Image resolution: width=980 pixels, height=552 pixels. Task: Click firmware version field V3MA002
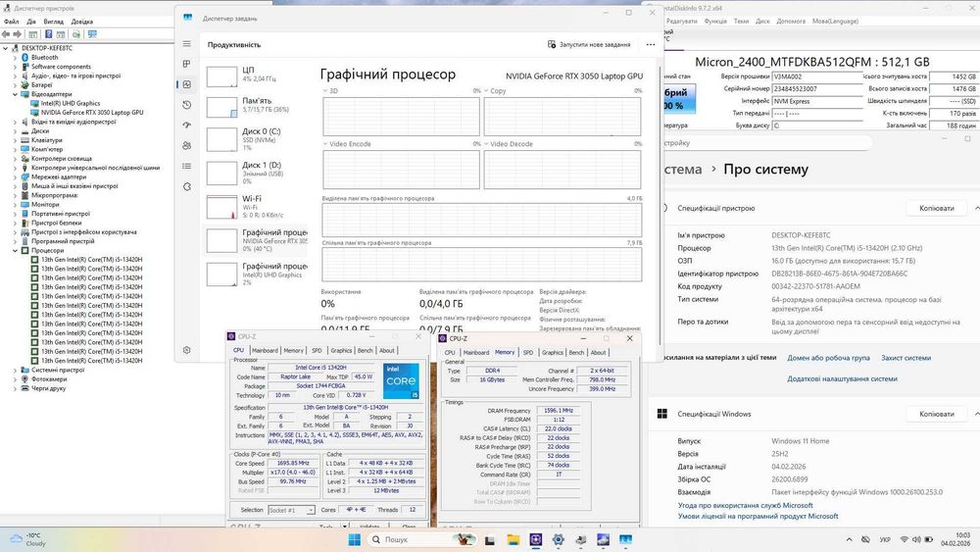pos(817,76)
